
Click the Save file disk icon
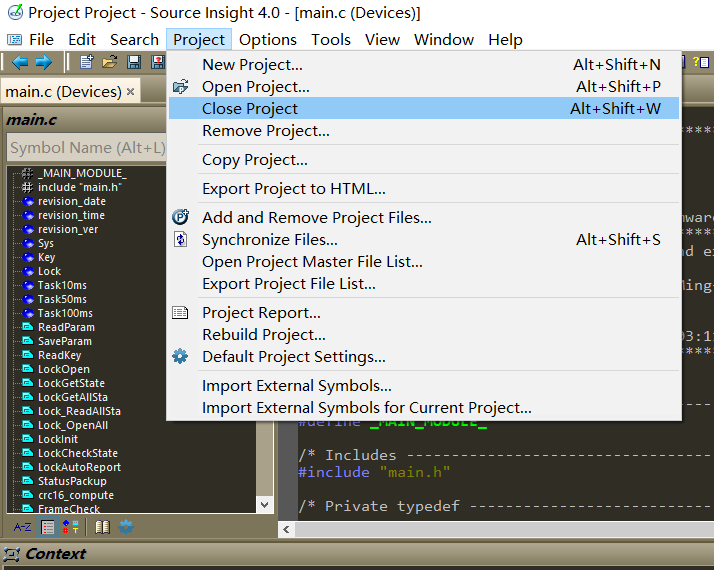134,61
